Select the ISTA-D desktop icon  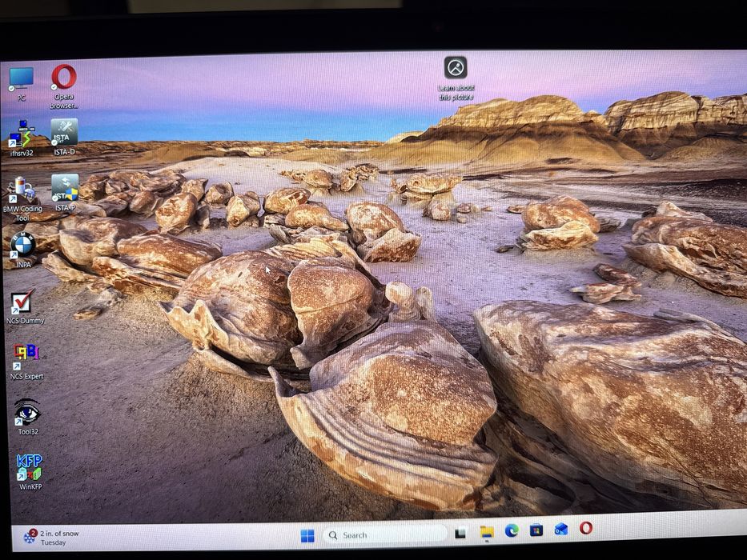pos(64,137)
